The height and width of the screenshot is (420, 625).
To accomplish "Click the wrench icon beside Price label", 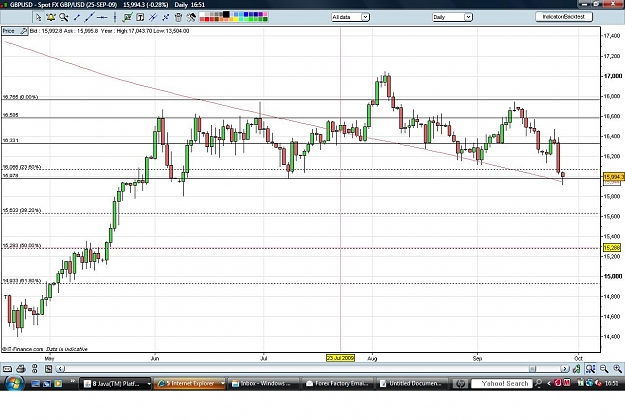I will 24,31.
